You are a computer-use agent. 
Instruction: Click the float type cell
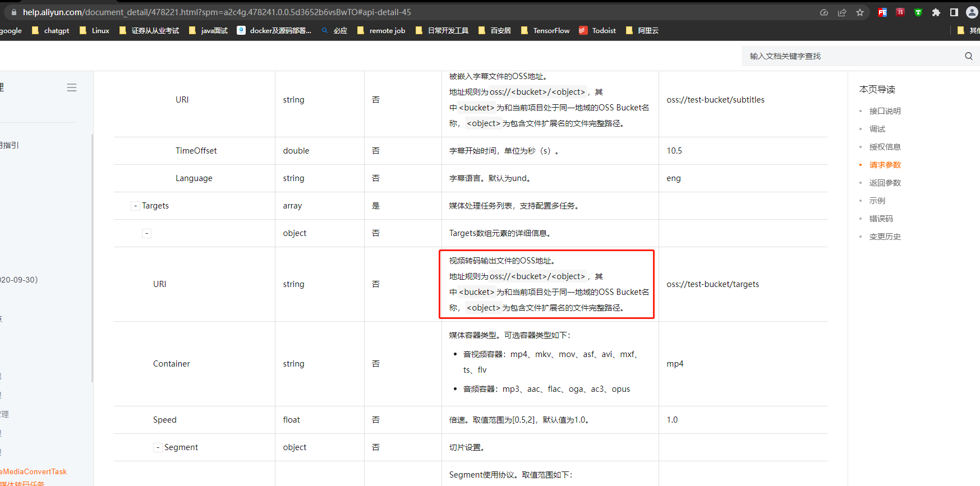coord(291,420)
